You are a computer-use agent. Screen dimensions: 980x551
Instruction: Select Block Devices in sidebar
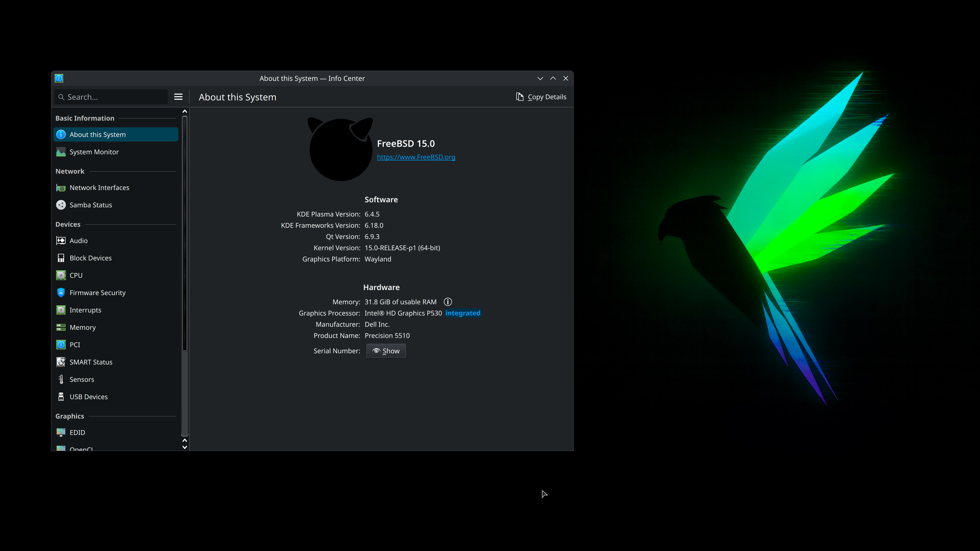[x=91, y=258]
